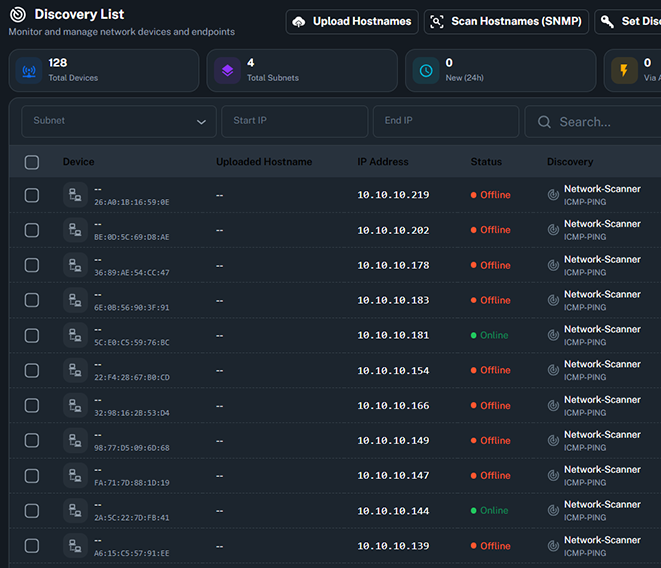Click device icon for 32:98:16:2B:53:D4
Viewport: 661px width, 568px height.
pyautogui.click(x=75, y=406)
